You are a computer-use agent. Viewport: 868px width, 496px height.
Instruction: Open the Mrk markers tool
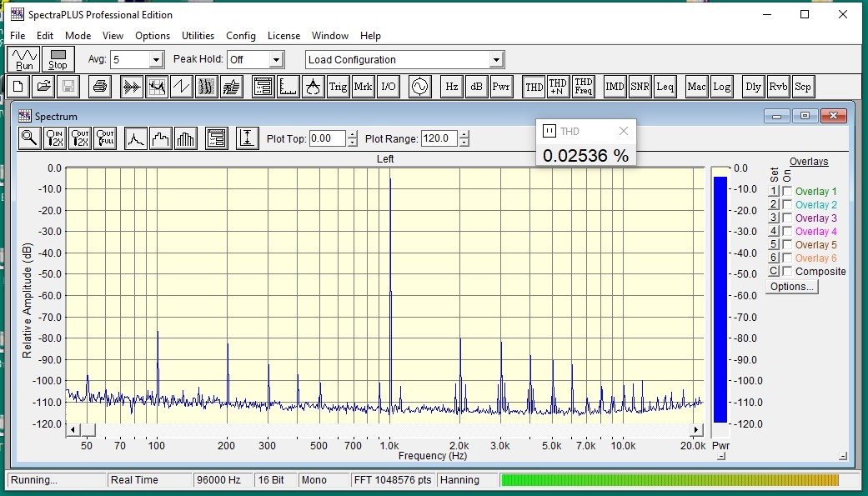(x=364, y=87)
